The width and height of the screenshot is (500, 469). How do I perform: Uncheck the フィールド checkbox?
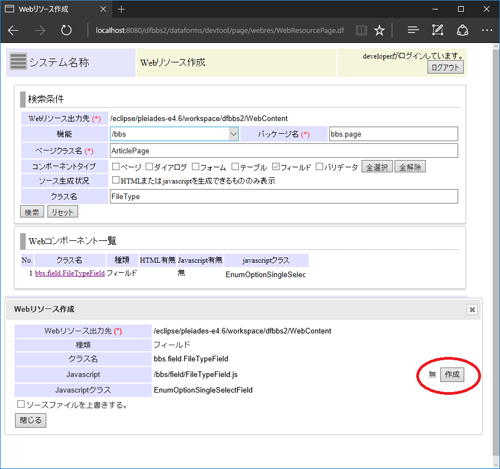[x=276, y=166]
